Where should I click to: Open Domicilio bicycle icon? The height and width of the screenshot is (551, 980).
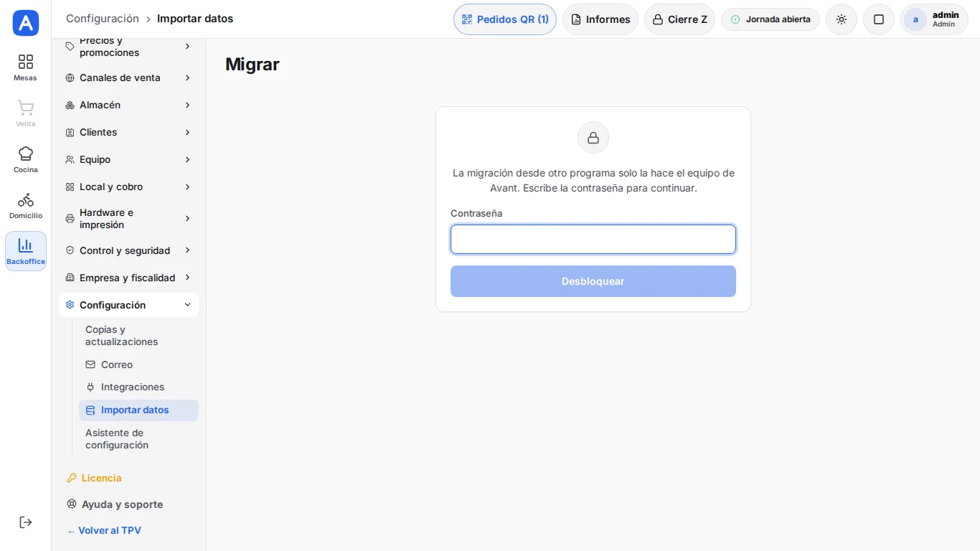click(x=26, y=199)
